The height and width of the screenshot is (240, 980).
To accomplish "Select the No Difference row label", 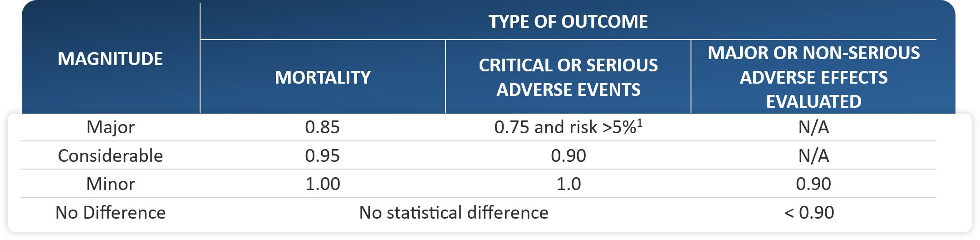I will pyautogui.click(x=110, y=213).
